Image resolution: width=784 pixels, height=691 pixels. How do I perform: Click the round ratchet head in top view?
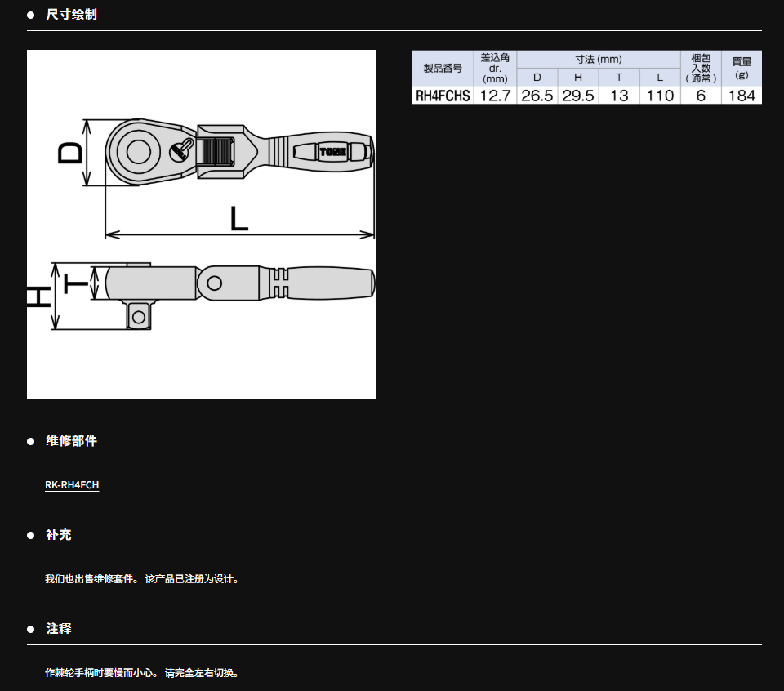(x=134, y=151)
